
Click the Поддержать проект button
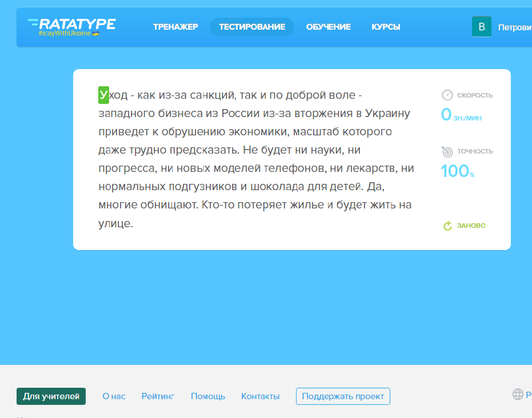(343, 396)
